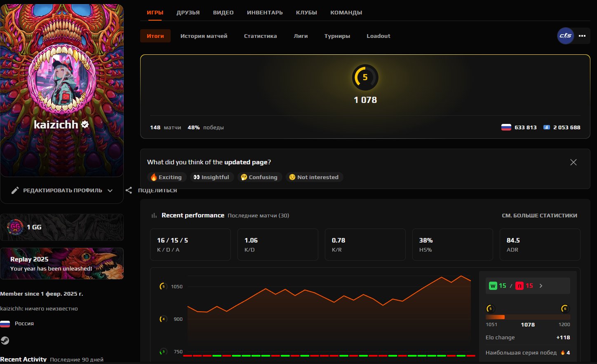Open the ИНВЕНТАРЬ section

click(x=265, y=12)
